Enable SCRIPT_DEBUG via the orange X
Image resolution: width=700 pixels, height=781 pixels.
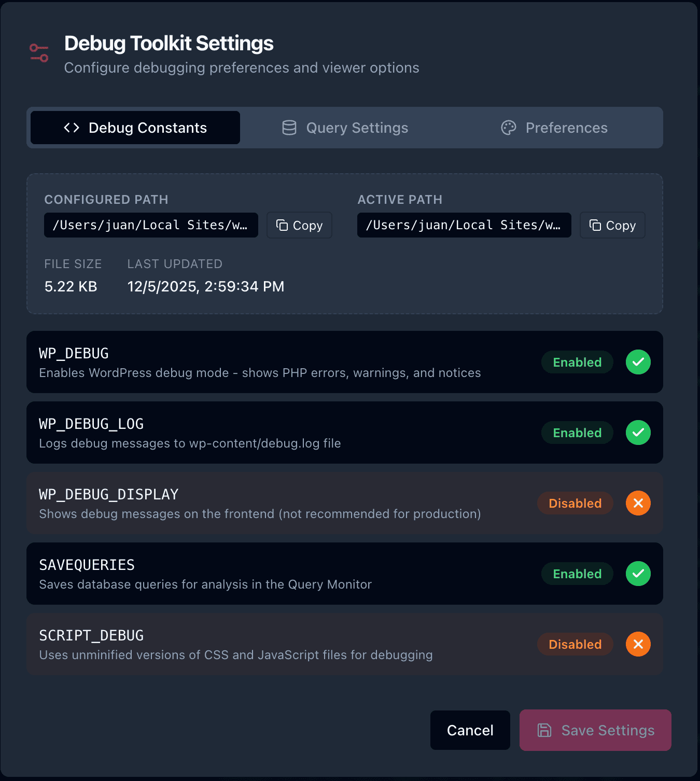click(638, 644)
